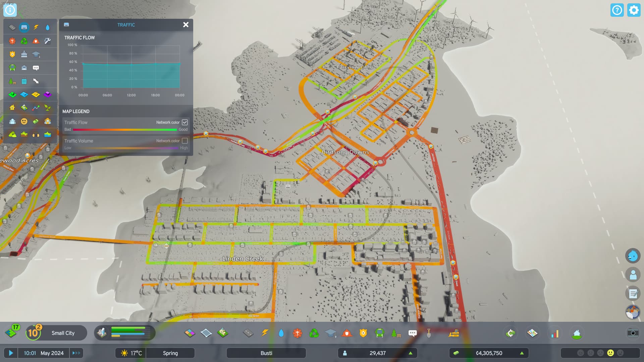This screenshot has width=644, height=362.
Task: Open the Water pollution info view
Action: point(48,135)
